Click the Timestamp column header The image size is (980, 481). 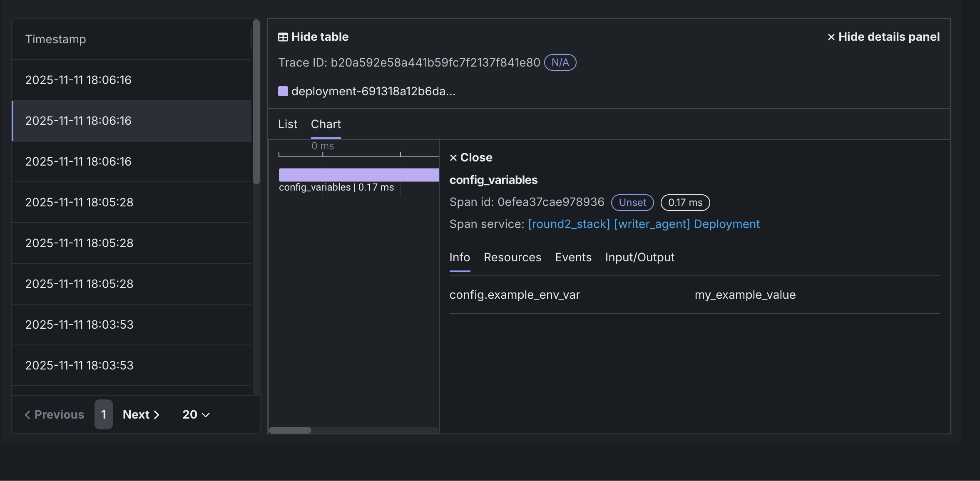click(56, 39)
